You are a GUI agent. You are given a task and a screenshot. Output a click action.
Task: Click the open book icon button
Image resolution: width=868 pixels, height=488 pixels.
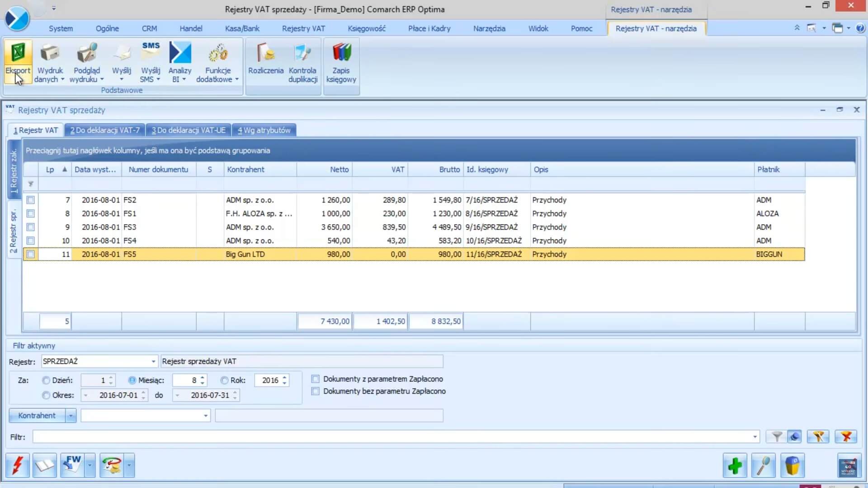tap(44, 465)
